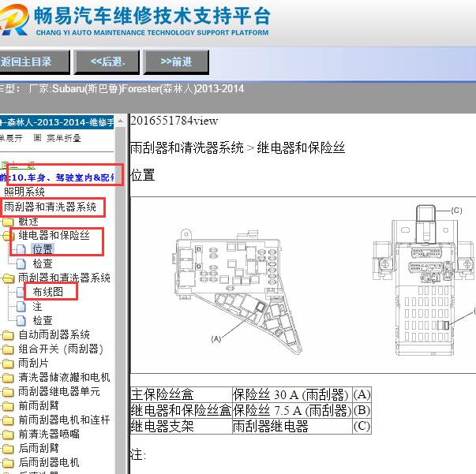Open the 概述 folder icon

(x=8, y=222)
